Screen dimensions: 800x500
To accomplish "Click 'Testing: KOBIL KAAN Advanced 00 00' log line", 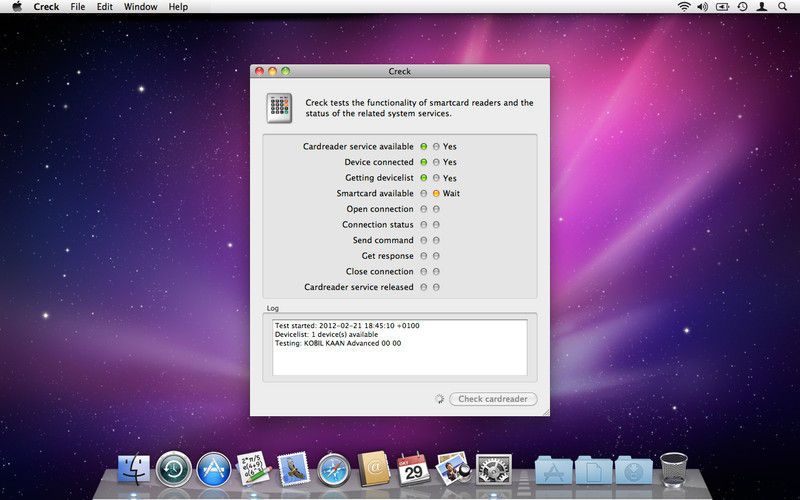I will pyautogui.click(x=338, y=343).
